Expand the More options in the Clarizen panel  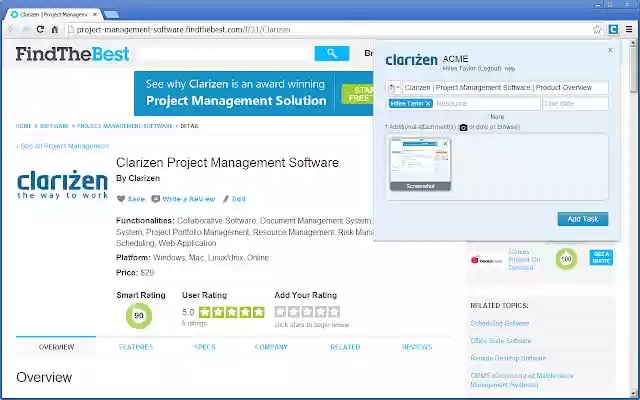tap(497, 117)
